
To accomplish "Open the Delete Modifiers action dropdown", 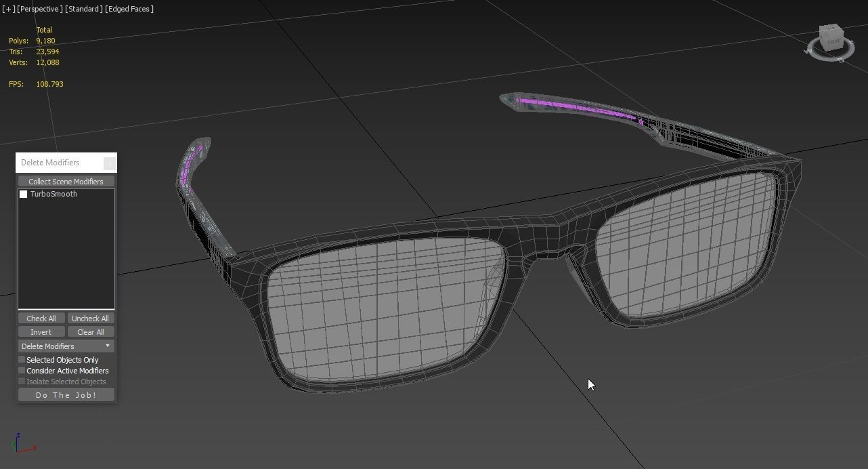I will pyautogui.click(x=66, y=346).
